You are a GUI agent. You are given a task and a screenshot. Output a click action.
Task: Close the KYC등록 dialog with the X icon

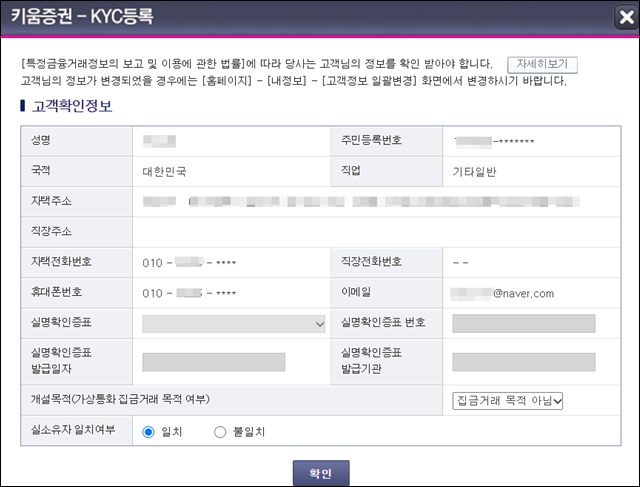click(627, 17)
